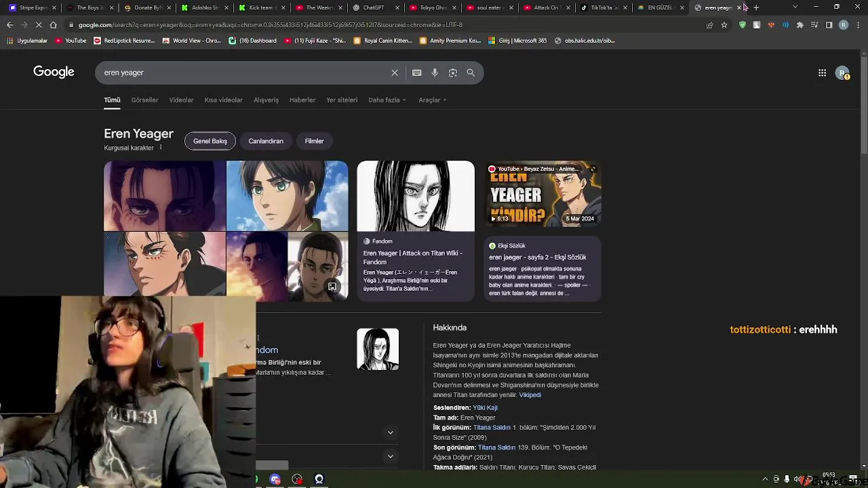
Task: Go back to the previous page
Action: pyautogui.click(x=9, y=25)
